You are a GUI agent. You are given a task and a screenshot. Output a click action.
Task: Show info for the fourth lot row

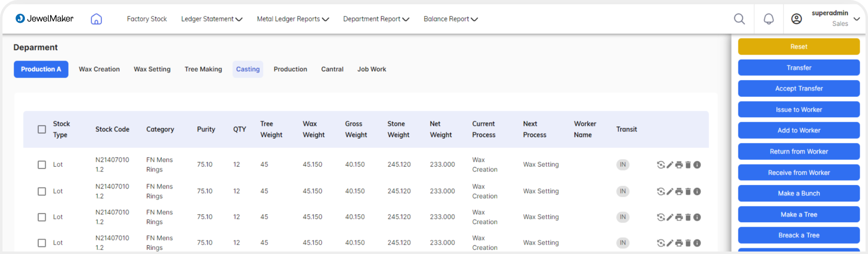(x=697, y=243)
